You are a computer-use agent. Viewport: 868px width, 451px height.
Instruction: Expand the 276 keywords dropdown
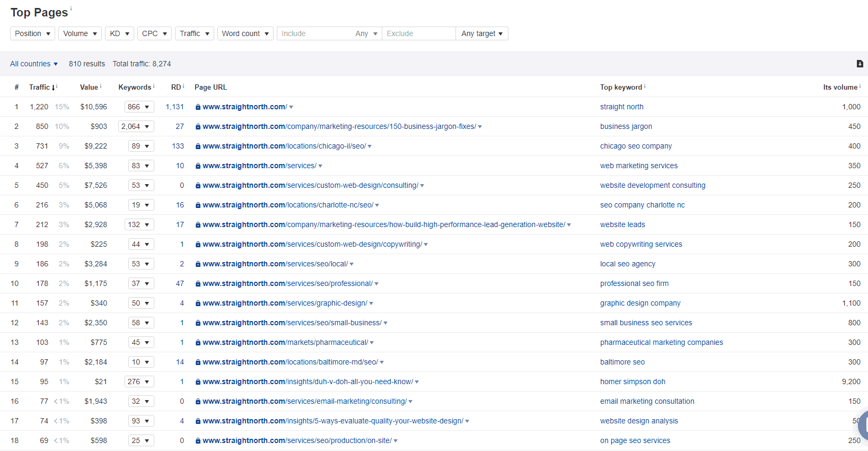pyautogui.click(x=139, y=381)
